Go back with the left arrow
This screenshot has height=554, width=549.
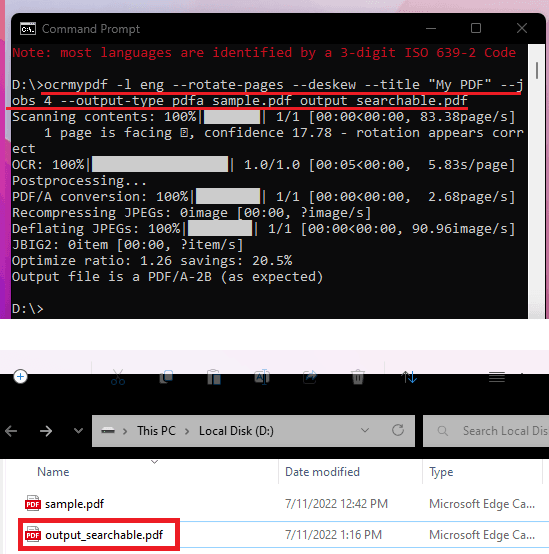pos(11,431)
